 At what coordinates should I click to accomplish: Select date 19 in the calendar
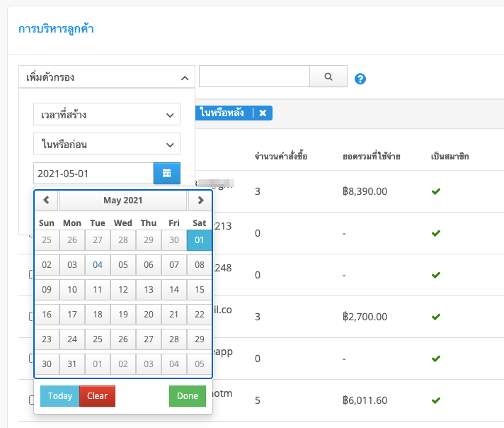click(x=122, y=315)
